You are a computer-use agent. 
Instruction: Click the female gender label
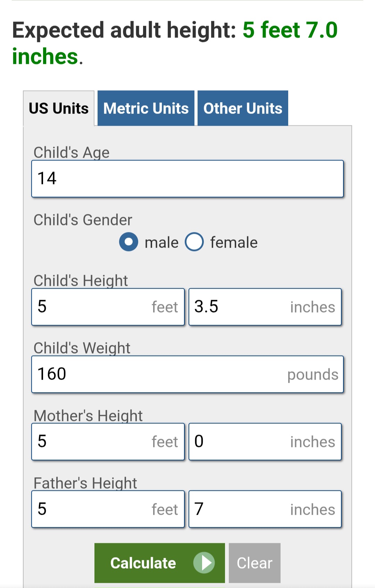coord(234,242)
